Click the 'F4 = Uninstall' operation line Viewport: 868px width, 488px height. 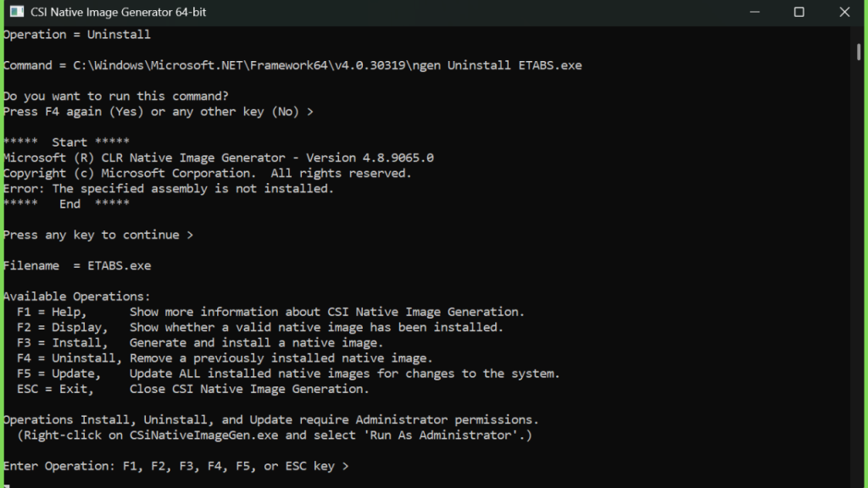click(x=224, y=358)
